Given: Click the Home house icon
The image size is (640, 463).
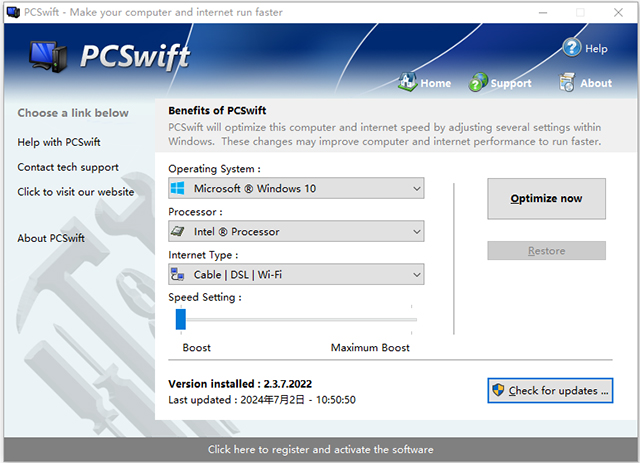Looking at the screenshot, I should click(407, 82).
